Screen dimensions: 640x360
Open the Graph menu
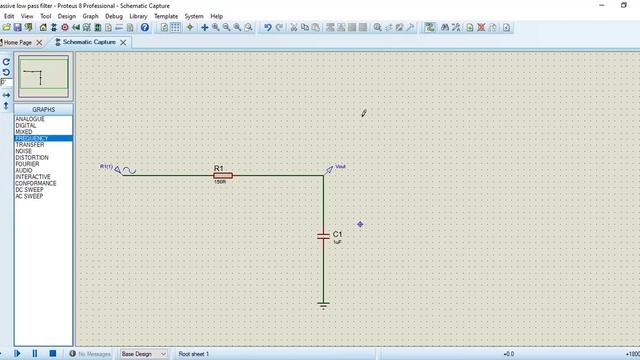(x=90, y=16)
